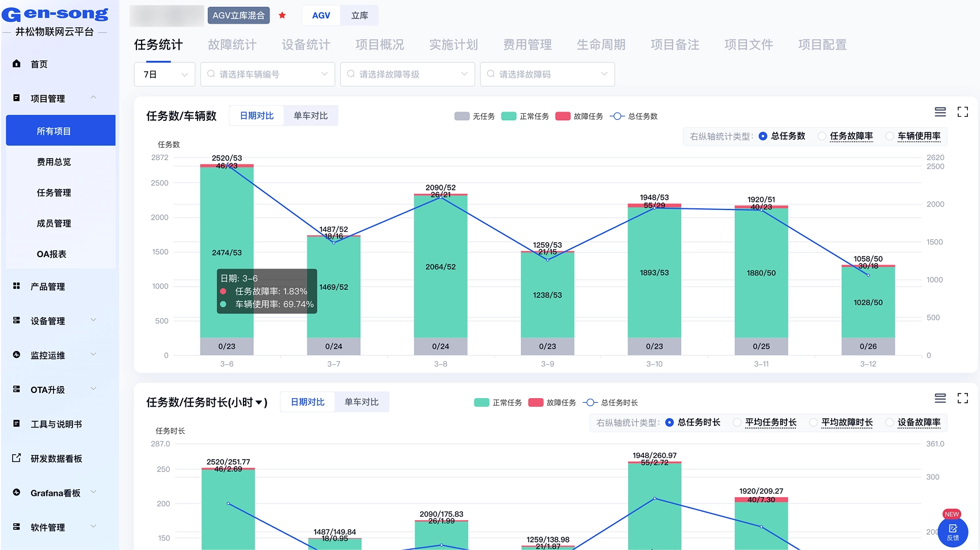Select the 任务故障率 radio option

822,136
